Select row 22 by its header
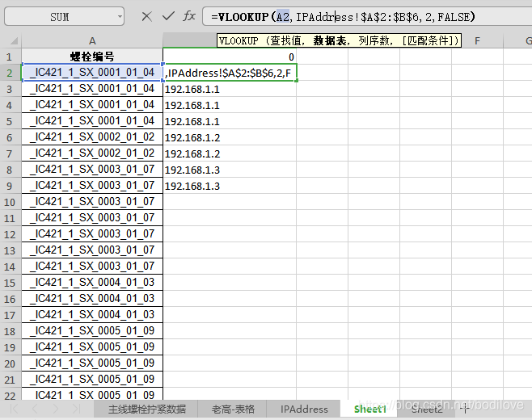The height and width of the screenshot is (420, 532). point(10,395)
